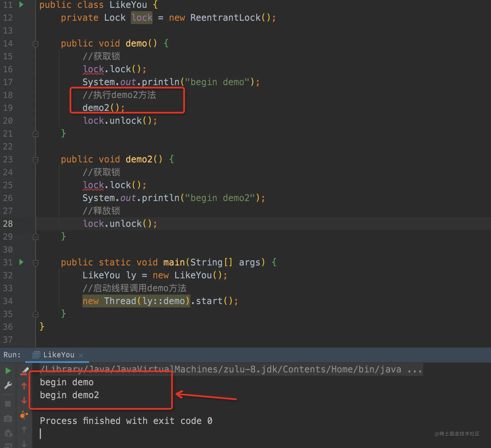Click the bug attach debugger icon
Viewport: 491px width, 448px height.
coord(8,433)
